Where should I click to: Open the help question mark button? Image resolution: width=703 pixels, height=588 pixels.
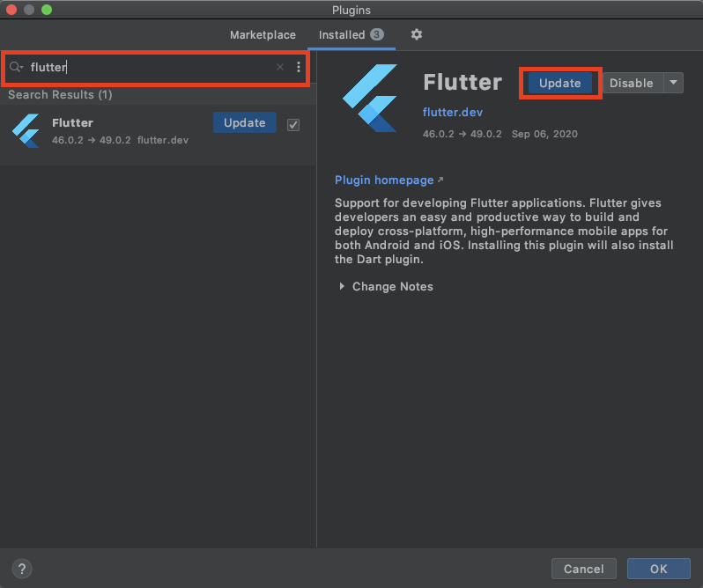(22, 570)
